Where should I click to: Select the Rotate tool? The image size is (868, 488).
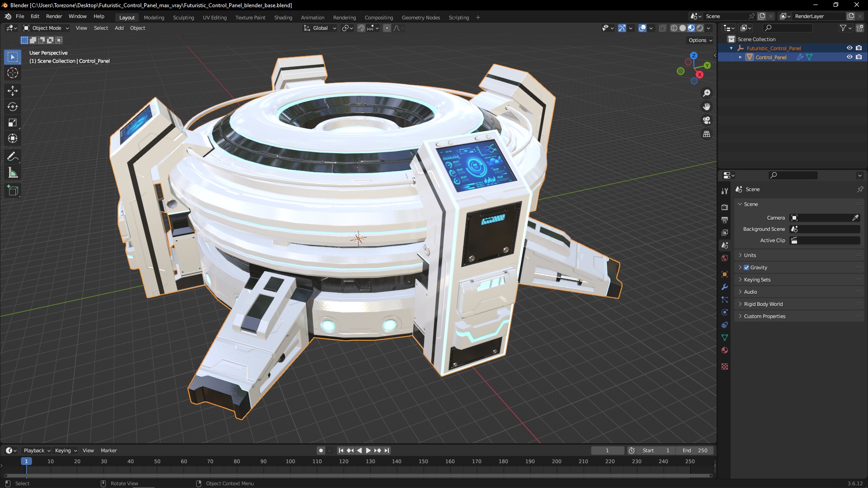[13, 107]
